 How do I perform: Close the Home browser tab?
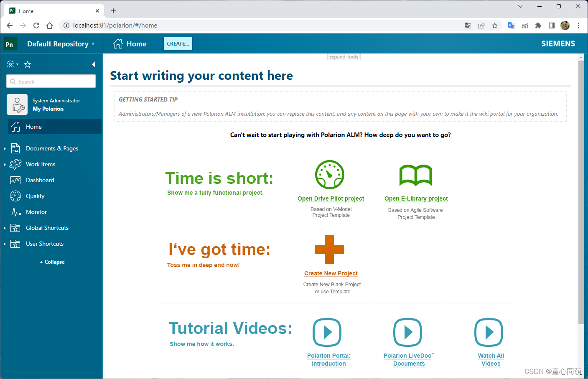pos(97,11)
